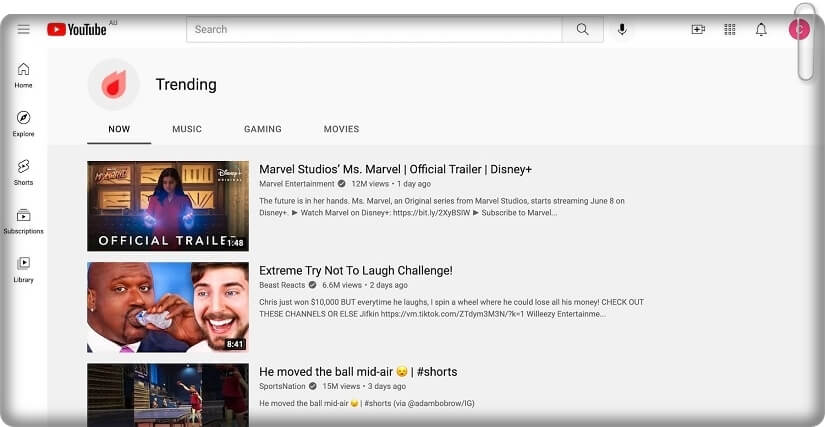Open the notifications bell
The image size is (825, 427).
pos(761,29)
